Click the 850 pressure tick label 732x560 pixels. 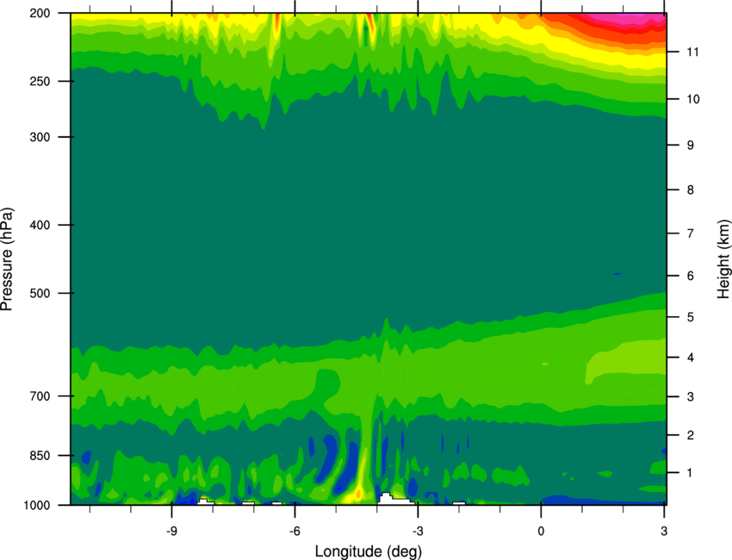pos(40,456)
